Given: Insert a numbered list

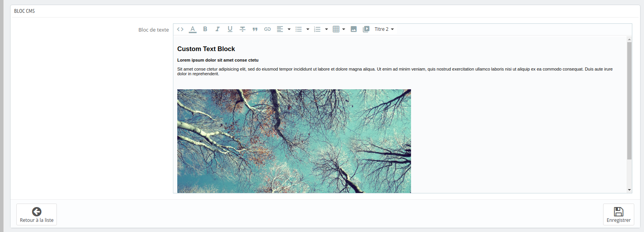Looking at the screenshot, I should [317, 29].
